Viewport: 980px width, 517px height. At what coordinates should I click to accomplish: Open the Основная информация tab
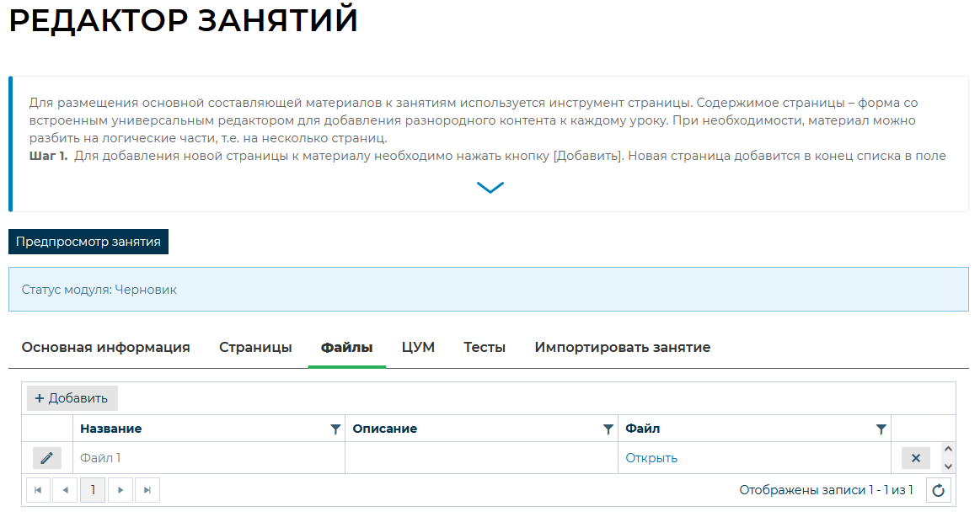click(x=105, y=348)
